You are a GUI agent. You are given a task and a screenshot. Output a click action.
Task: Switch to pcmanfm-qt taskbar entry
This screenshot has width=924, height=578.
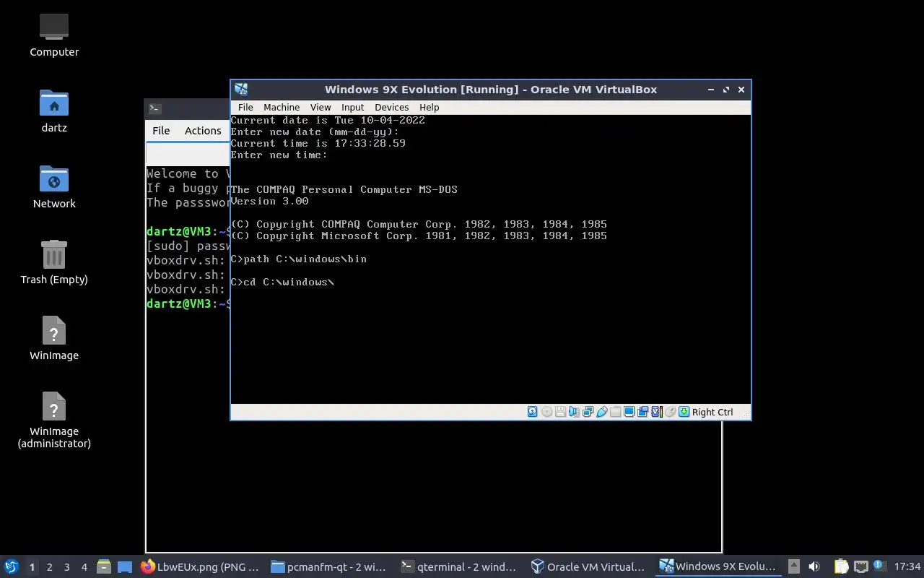(329, 566)
